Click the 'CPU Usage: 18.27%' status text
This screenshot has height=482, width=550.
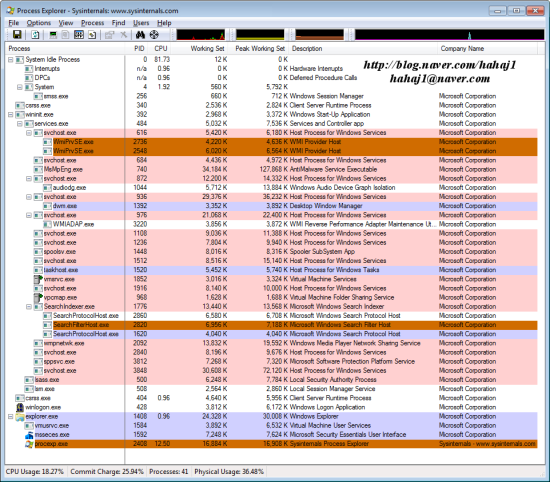35,471
